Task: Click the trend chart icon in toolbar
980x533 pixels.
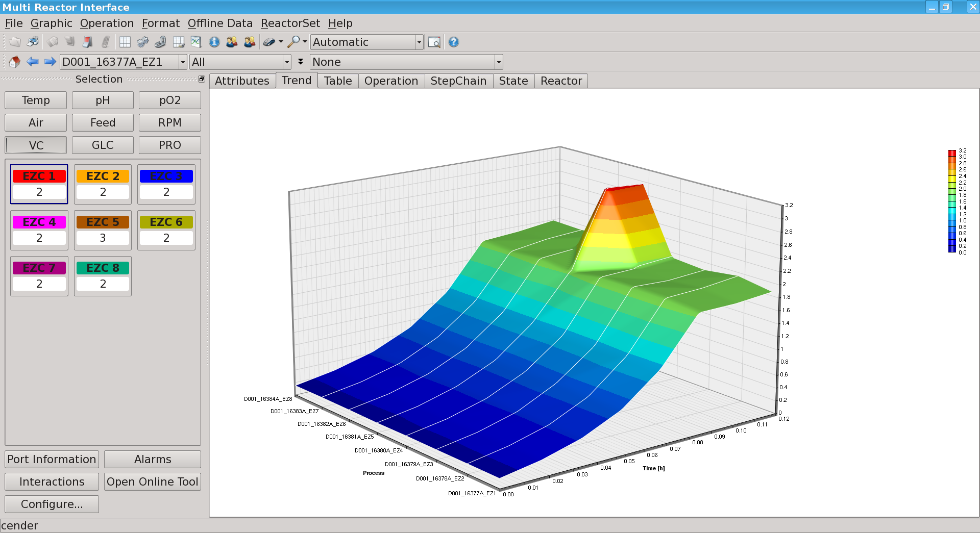Action: (x=196, y=42)
